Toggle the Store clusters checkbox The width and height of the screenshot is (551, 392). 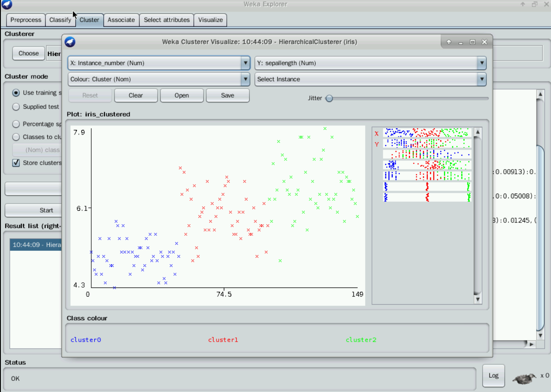coord(16,163)
